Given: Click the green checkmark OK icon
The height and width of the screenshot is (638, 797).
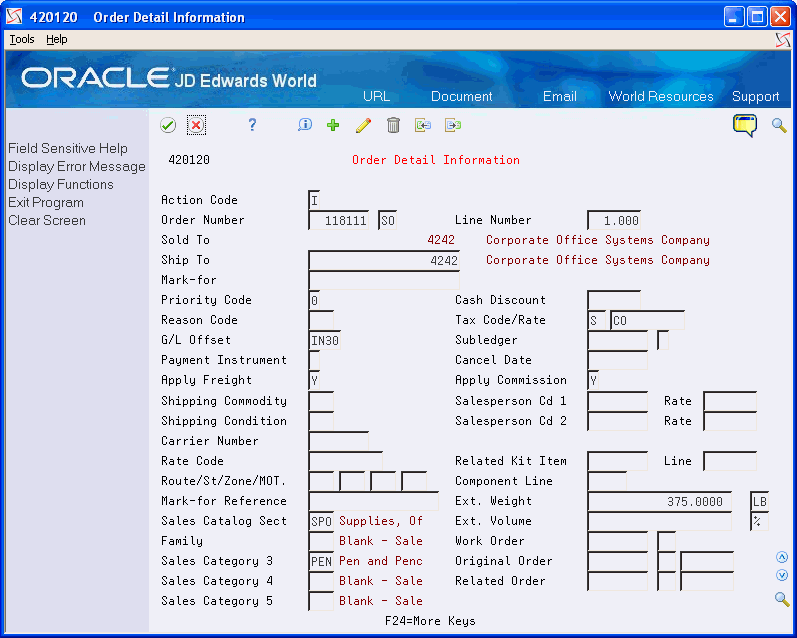Looking at the screenshot, I should click(168, 125).
